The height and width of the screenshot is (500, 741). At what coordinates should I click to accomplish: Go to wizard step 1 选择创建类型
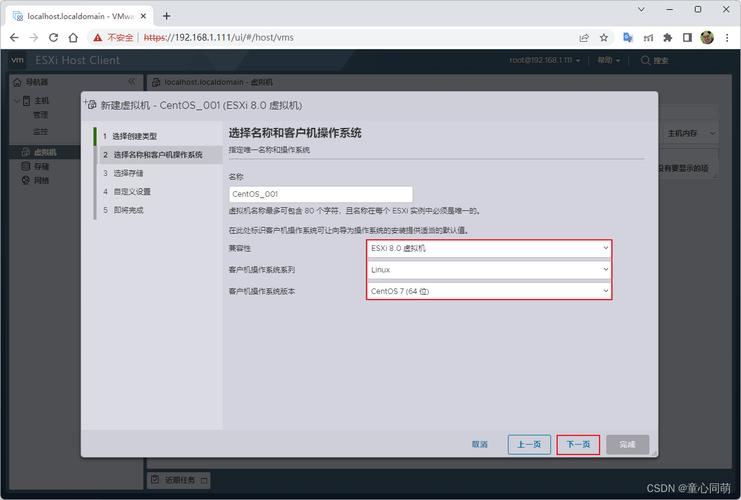tap(135, 136)
